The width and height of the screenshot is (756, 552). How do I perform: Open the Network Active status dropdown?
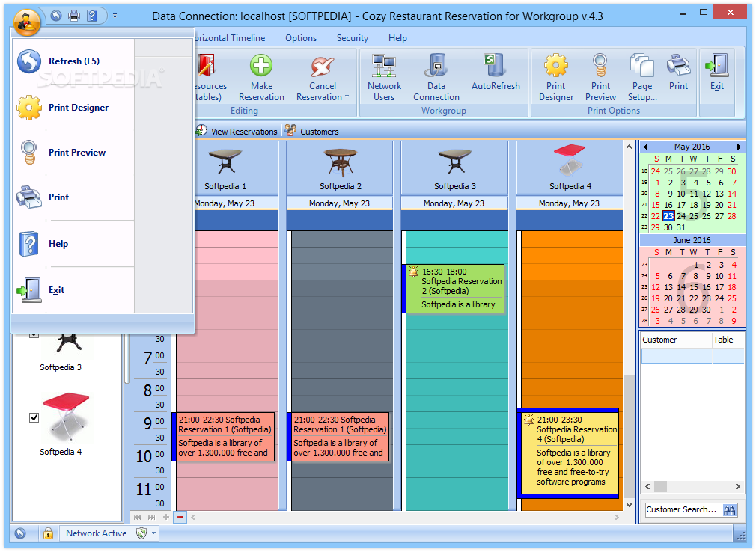153,533
